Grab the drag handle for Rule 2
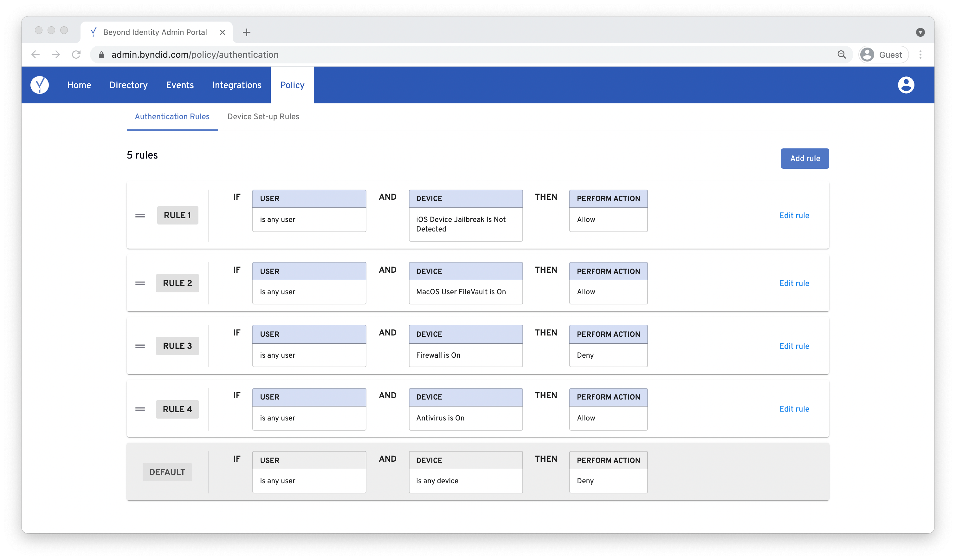Screen dimensions: 956x560 [x=140, y=283]
